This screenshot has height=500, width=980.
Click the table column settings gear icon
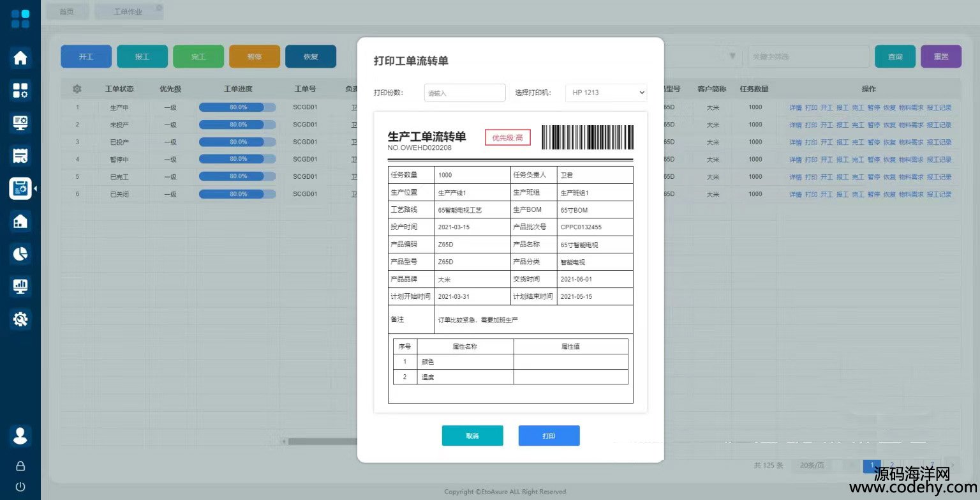pyautogui.click(x=77, y=89)
